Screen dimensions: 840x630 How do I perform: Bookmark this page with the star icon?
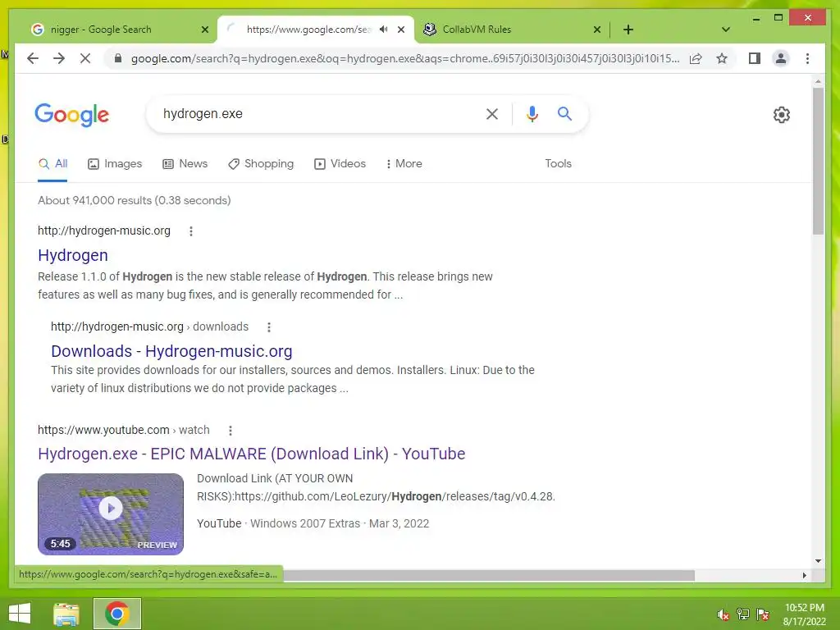click(722, 58)
